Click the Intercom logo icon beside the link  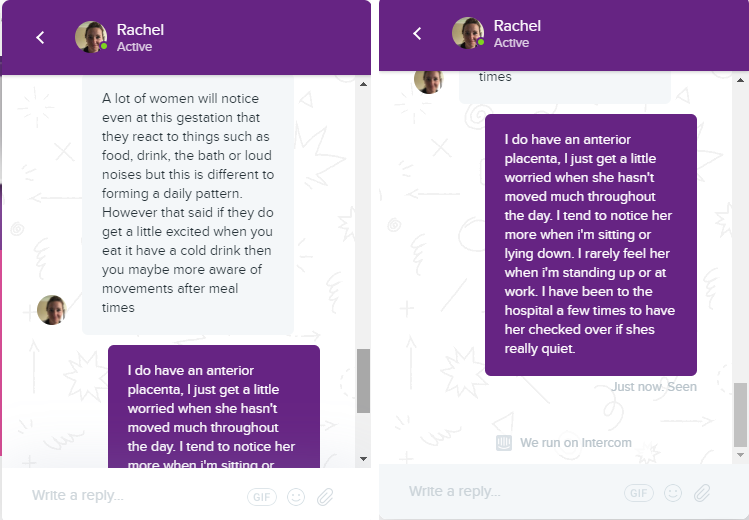(504, 443)
